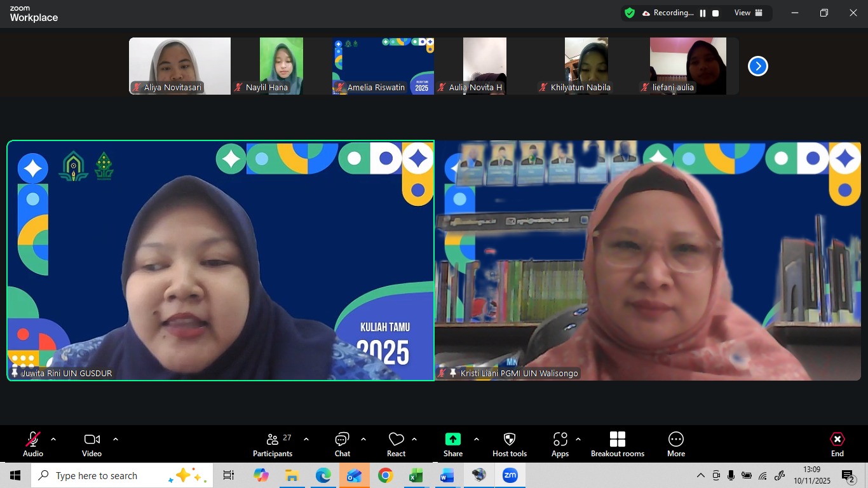
Task: Show next participants with the blue arrow
Action: click(757, 66)
